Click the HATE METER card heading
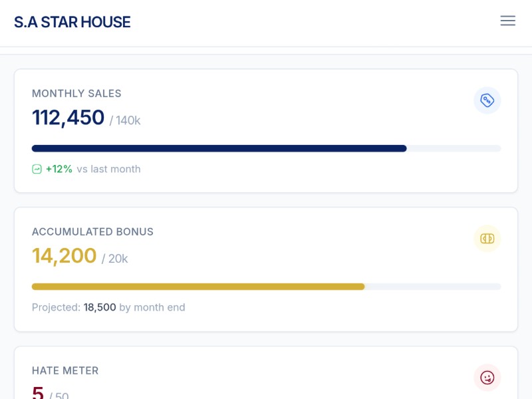The image size is (532, 399). coord(65,370)
